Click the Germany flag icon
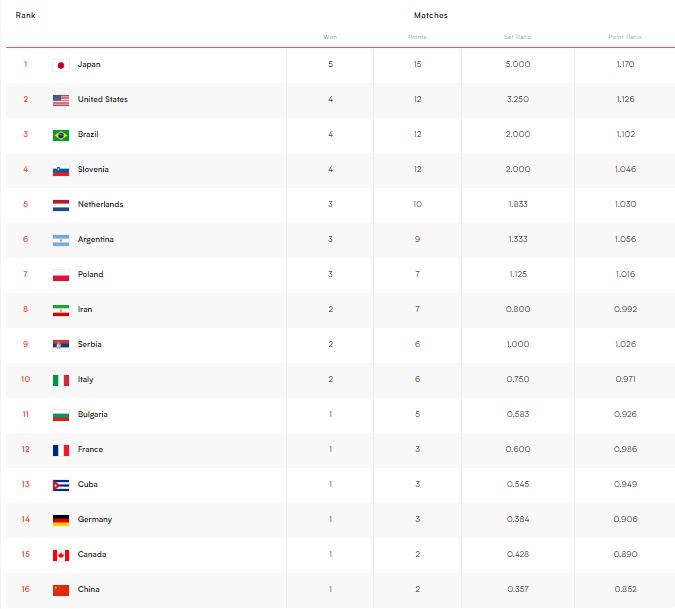 pos(60,520)
